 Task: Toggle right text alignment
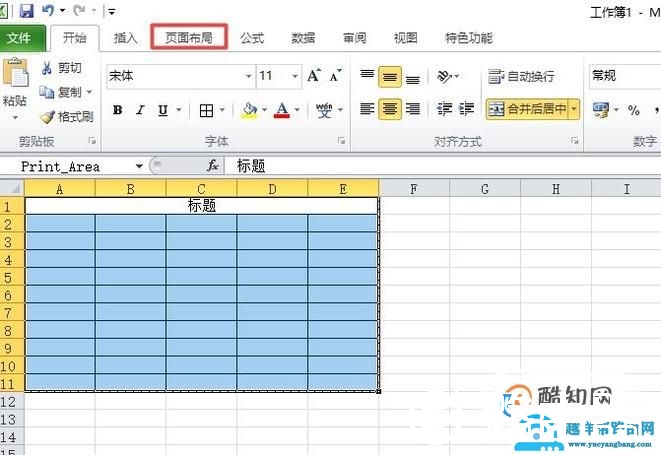tap(413, 109)
